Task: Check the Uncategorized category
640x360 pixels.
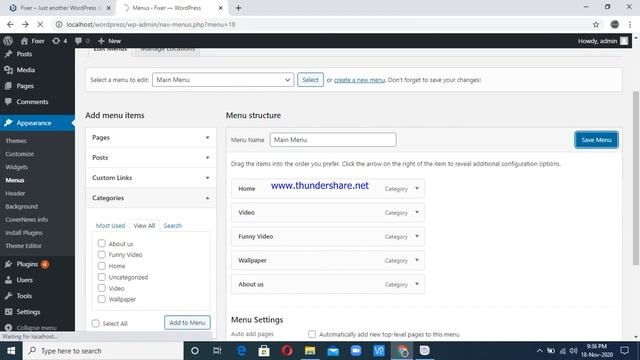Action: point(102,277)
